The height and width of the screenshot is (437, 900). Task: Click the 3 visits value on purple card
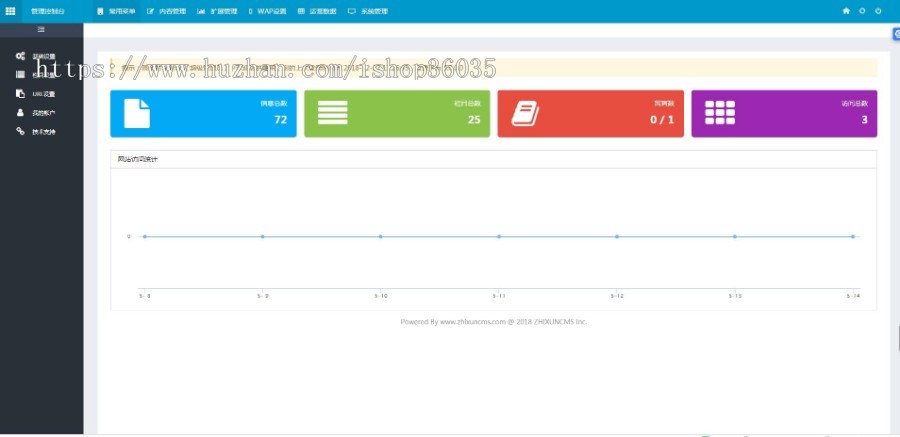[x=864, y=119]
